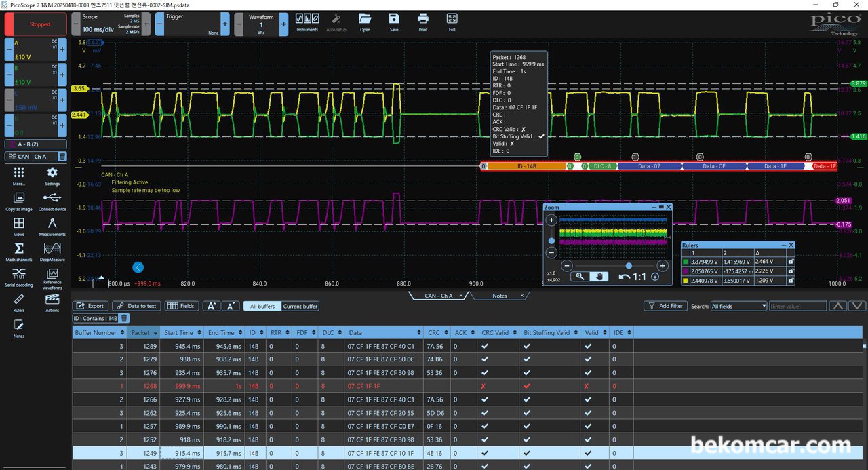
Task: Reset zoom to 1:1
Action: (x=639, y=276)
